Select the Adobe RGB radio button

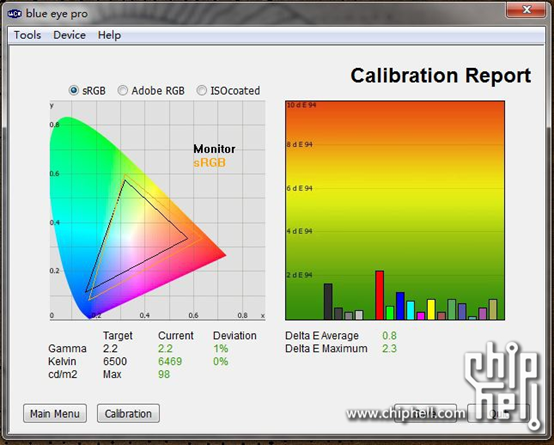122,90
